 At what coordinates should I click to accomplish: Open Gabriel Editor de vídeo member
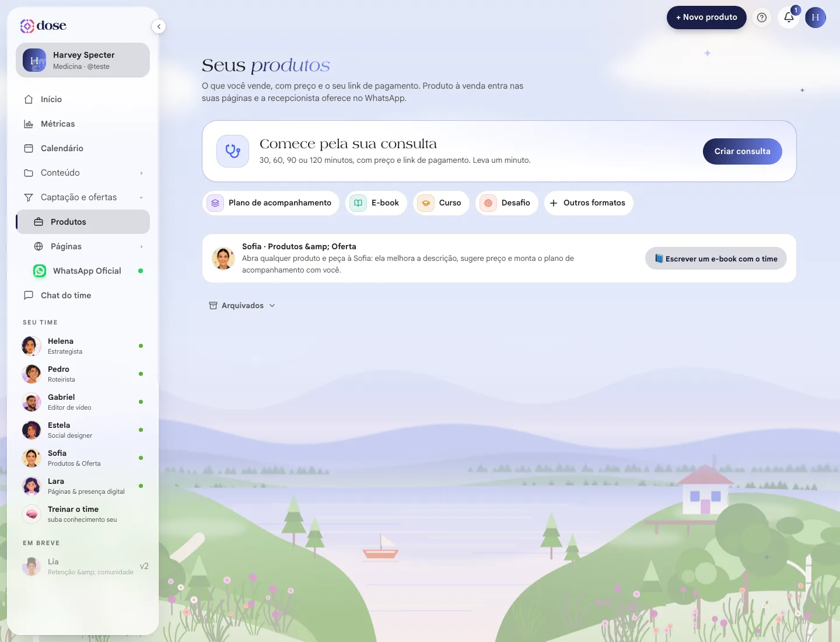83,402
